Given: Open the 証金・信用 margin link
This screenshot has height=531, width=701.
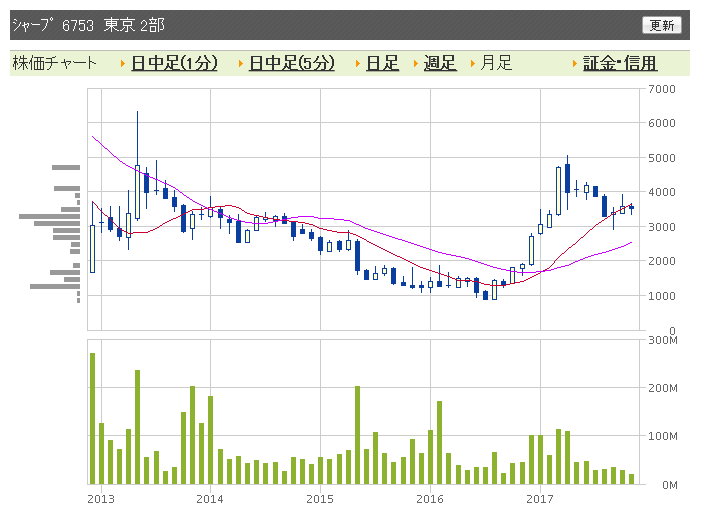Looking at the screenshot, I should point(620,63).
